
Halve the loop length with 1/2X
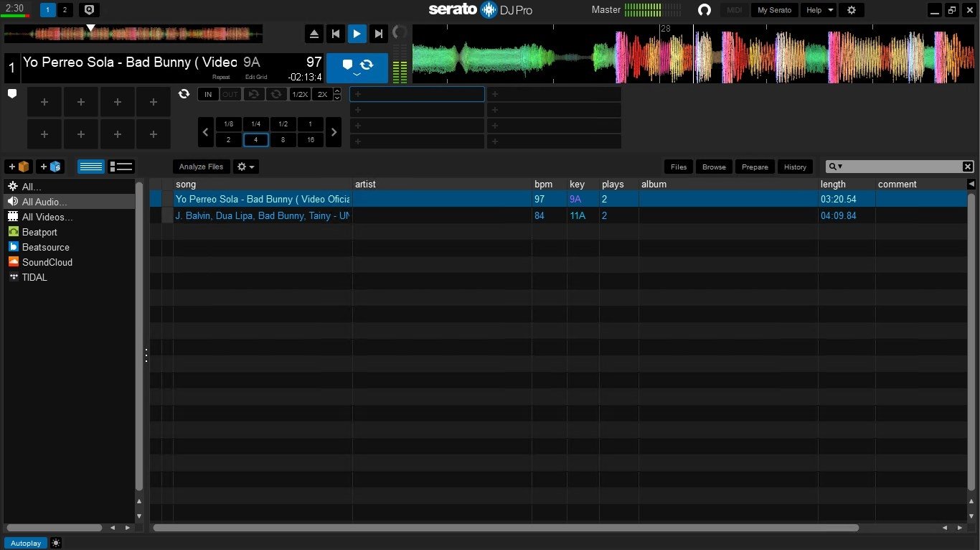299,94
